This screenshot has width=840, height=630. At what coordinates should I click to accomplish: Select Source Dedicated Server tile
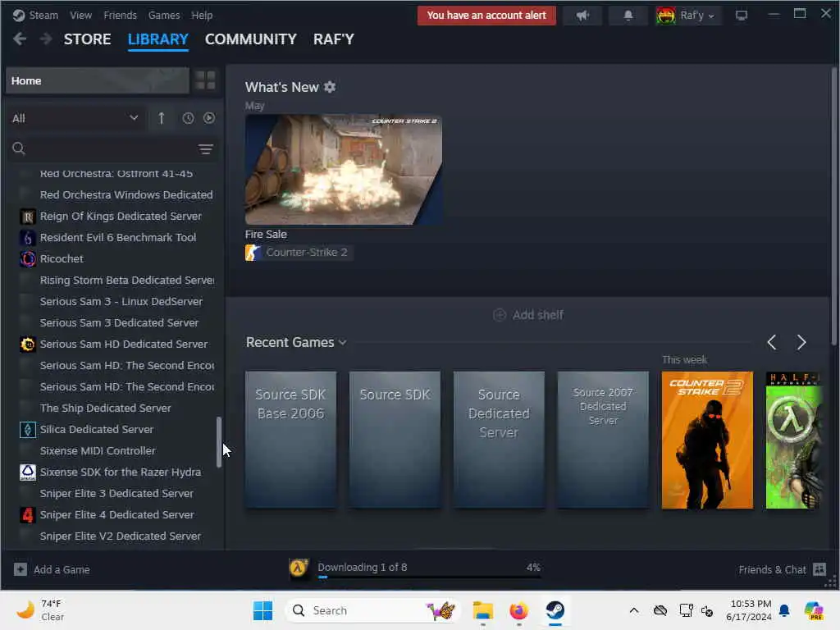(499, 440)
